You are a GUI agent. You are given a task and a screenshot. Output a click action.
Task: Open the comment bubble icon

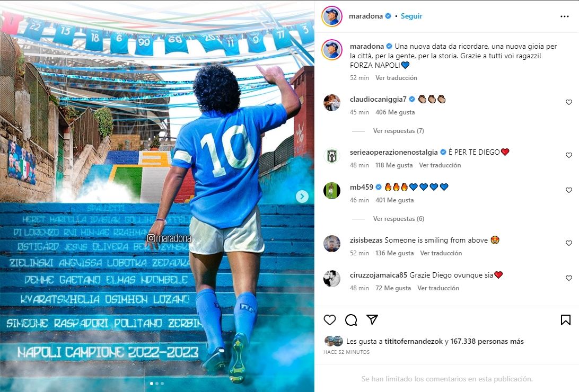[x=351, y=320]
